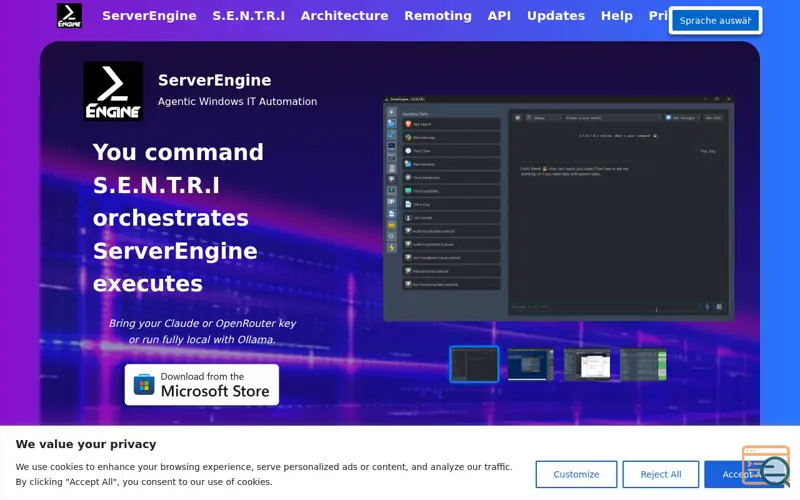Screen dimensions: 800x500
Task: Open the Updates page from navbar
Action: pos(556,16)
